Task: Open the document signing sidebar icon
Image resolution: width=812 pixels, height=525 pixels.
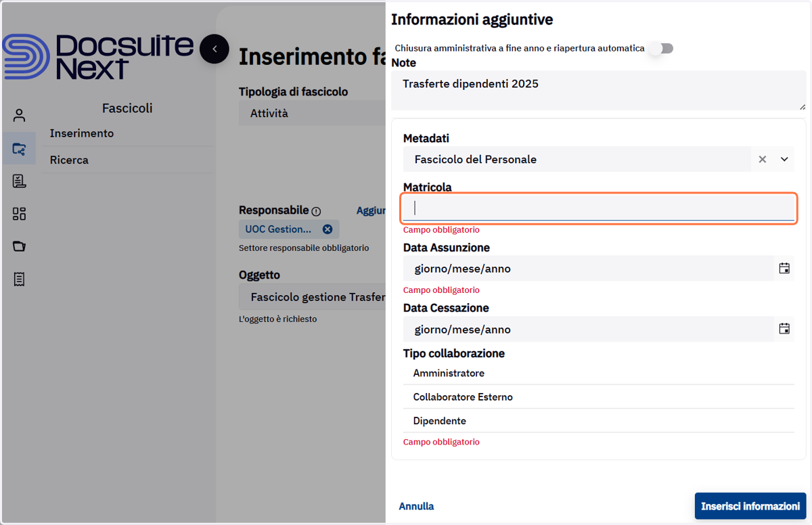Action: (x=19, y=181)
